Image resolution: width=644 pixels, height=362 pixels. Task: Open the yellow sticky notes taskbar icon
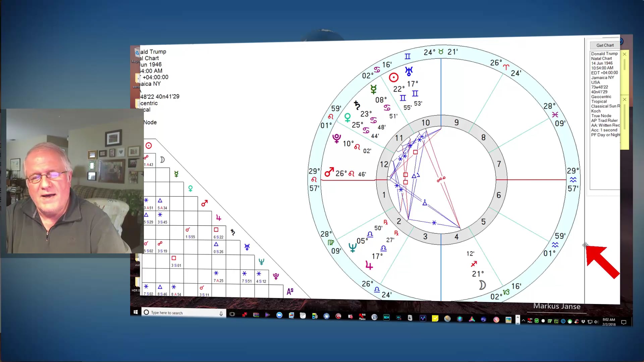coord(435,318)
